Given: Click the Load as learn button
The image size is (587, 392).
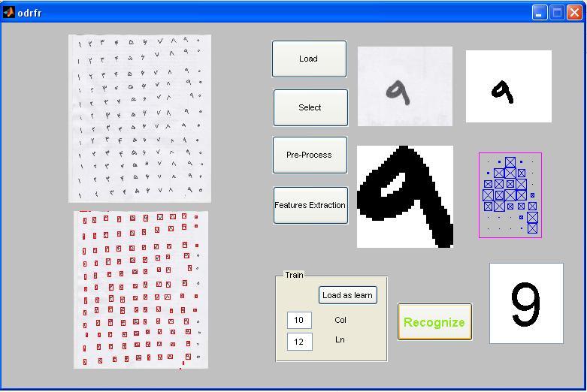Looking at the screenshot, I should [x=348, y=295].
